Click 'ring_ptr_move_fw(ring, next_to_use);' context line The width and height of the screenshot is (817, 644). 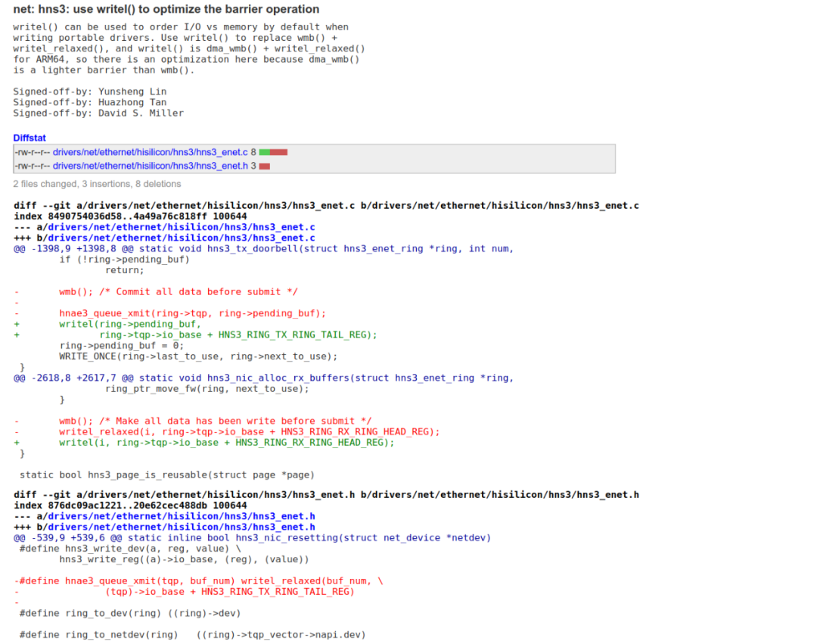click(207, 389)
